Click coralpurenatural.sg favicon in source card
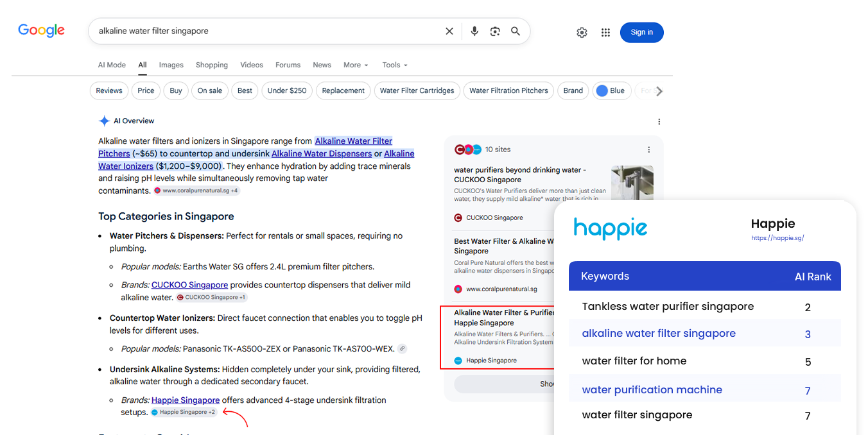The image size is (868, 435). [458, 289]
